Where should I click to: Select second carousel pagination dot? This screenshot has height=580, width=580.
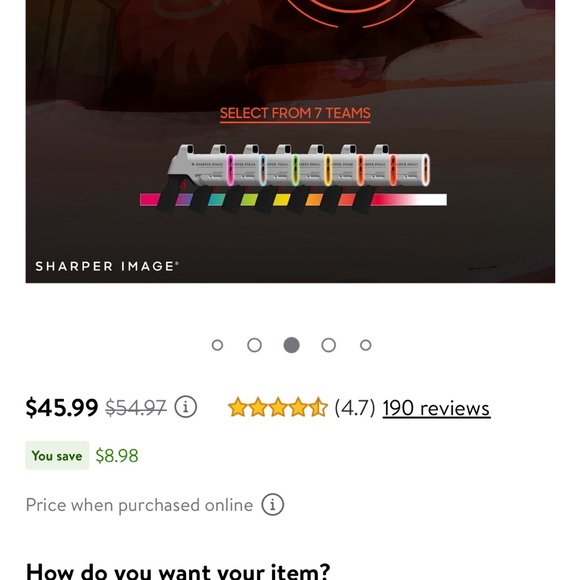pos(254,345)
